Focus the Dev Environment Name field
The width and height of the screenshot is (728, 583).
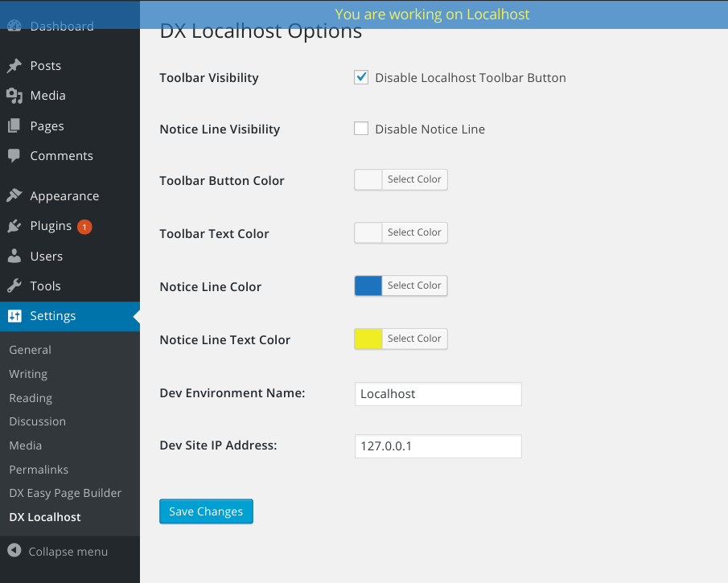pos(438,394)
